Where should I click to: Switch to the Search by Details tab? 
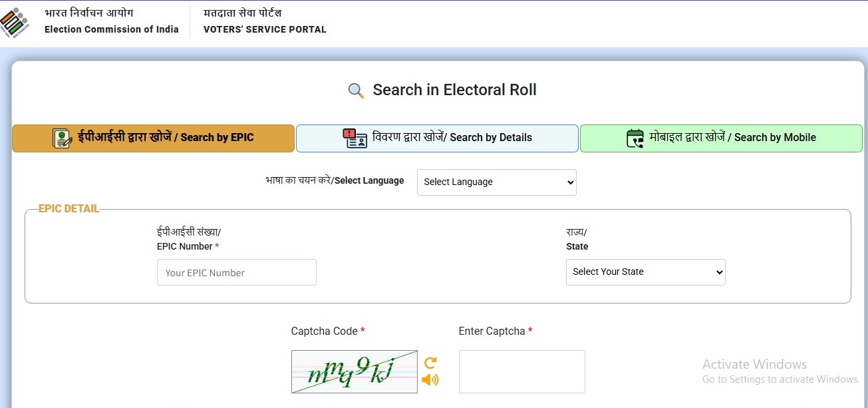pyautogui.click(x=437, y=138)
